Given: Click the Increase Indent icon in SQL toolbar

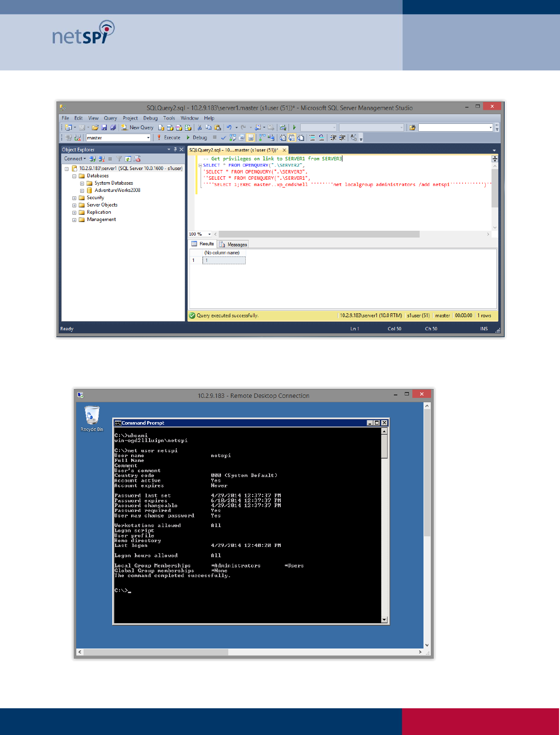Looking at the screenshot, I should pyautogui.click(x=342, y=137).
